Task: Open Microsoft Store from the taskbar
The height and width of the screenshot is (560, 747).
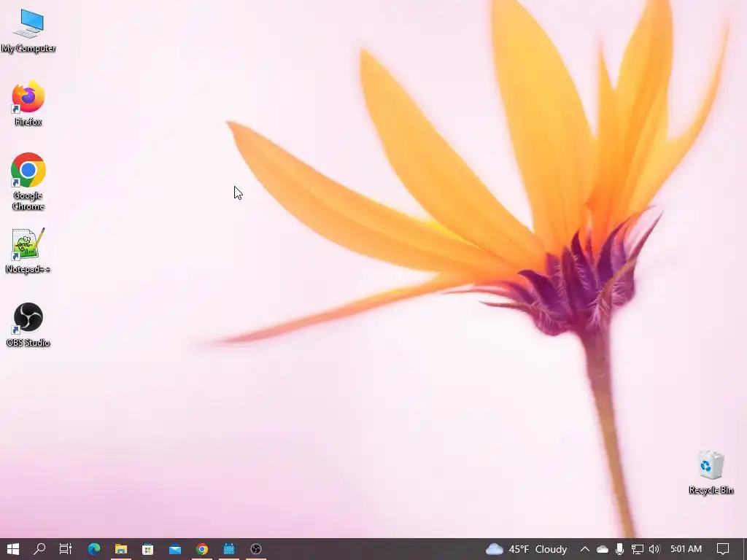Action: (147, 549)
